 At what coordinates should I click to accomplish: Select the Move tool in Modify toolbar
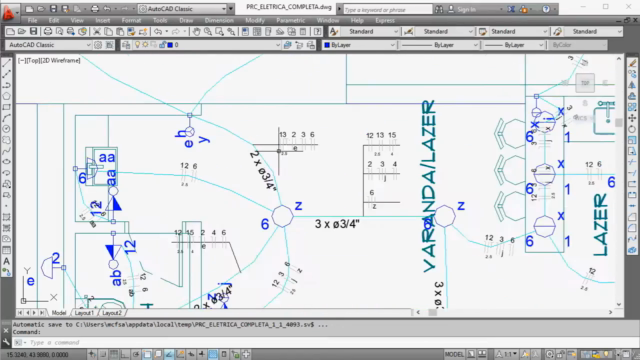pos(632,118)
